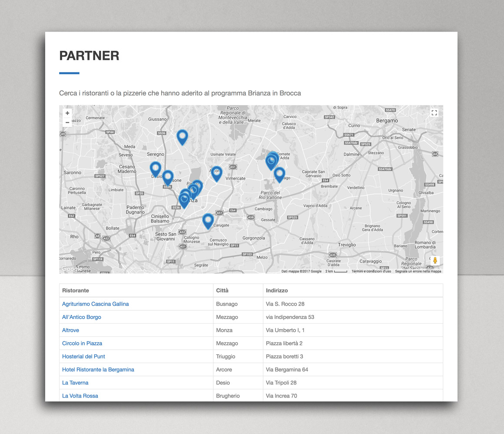504x434 pixels.
Task: Zoom out the map with minus button
Action: point(67,122)
